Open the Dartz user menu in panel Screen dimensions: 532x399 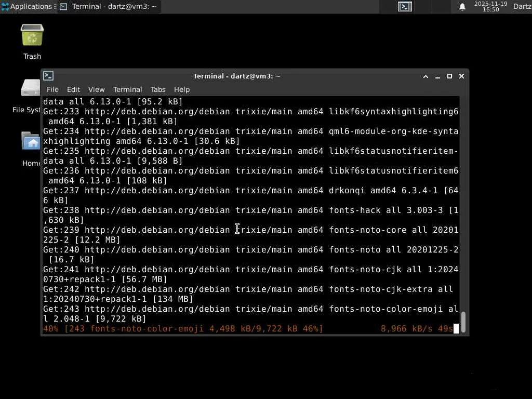[522, 6]
